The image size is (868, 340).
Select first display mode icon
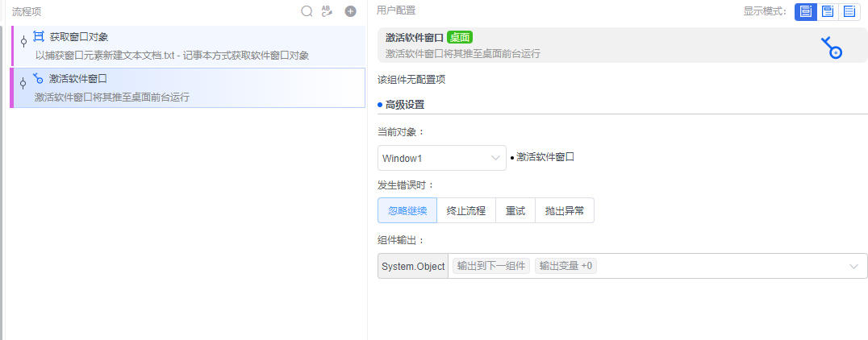(x=805, y=11)
